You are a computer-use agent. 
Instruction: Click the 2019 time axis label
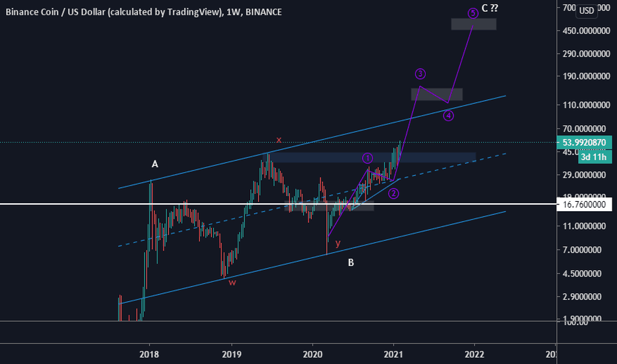pos(232,355)
